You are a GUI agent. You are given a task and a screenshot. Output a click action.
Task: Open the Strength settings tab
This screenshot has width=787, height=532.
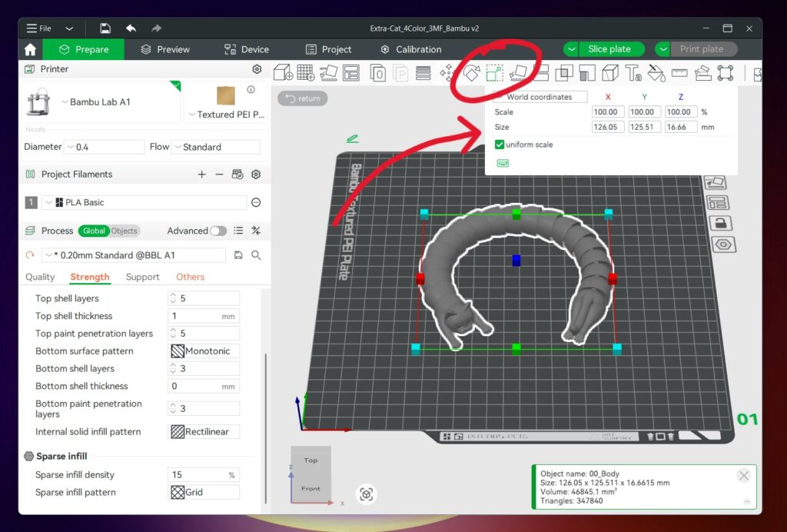[90, 277]
